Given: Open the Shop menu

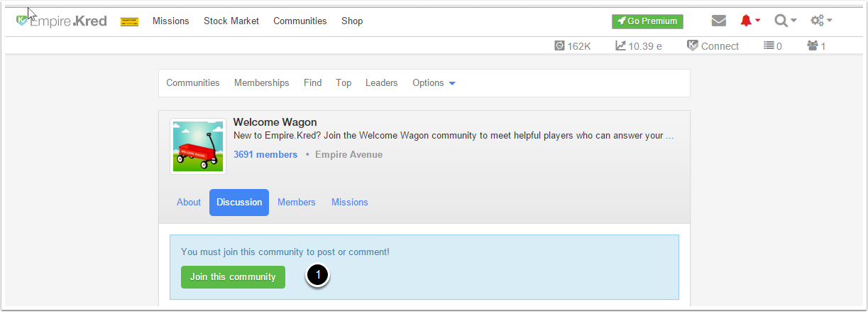Looking at the screenshot, I should [x=352, y=21].
